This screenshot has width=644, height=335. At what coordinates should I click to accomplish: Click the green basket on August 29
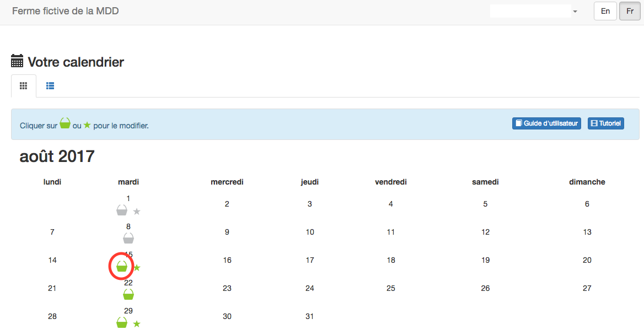pyautogui.click(x=122, y=323)
